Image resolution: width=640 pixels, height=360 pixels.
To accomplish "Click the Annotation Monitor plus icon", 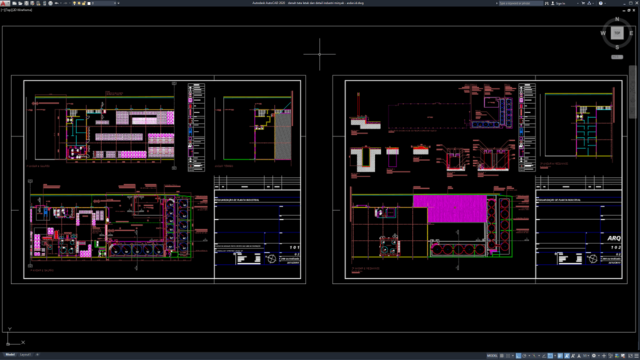I will click(604, 356).
